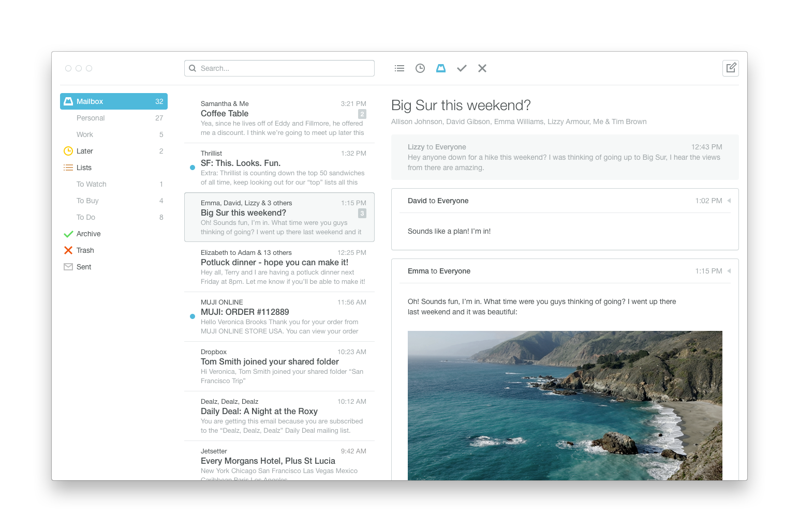This screenshot has height=532, width=799.
Task: Open Tom Smith joined your shared folder email
Action: click(x=279, y=366)
